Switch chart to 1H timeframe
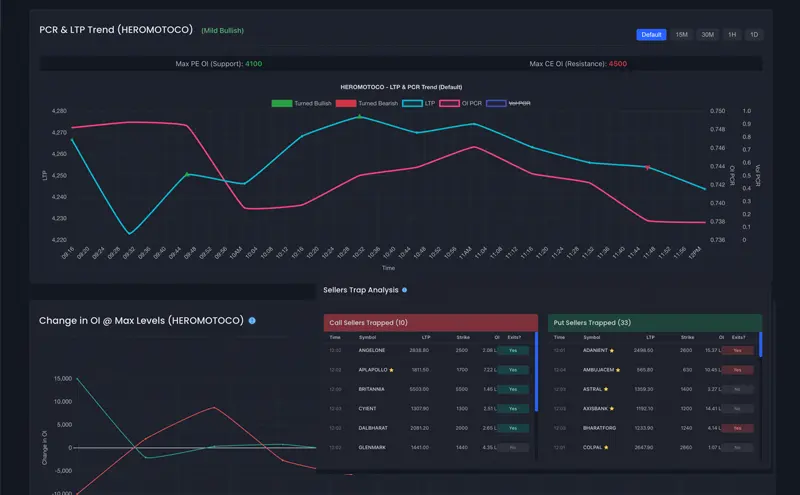800x495 pixels. (732, 35)
